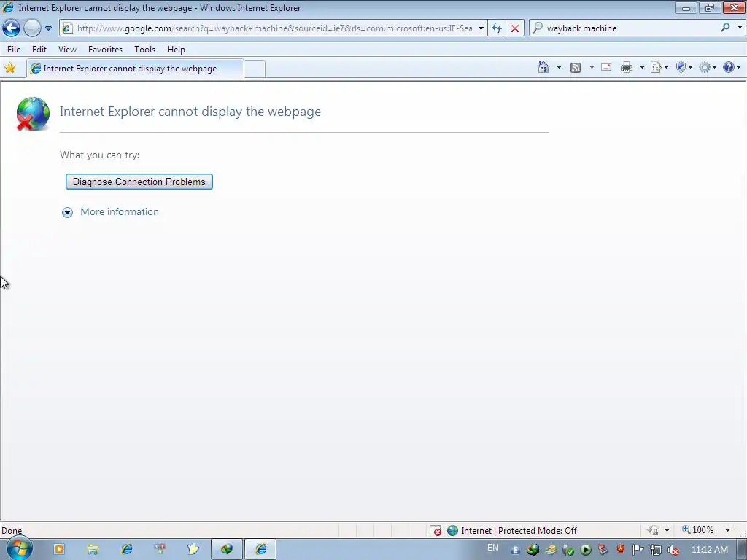Go to the Home page icon

click(x=543, y=67)
